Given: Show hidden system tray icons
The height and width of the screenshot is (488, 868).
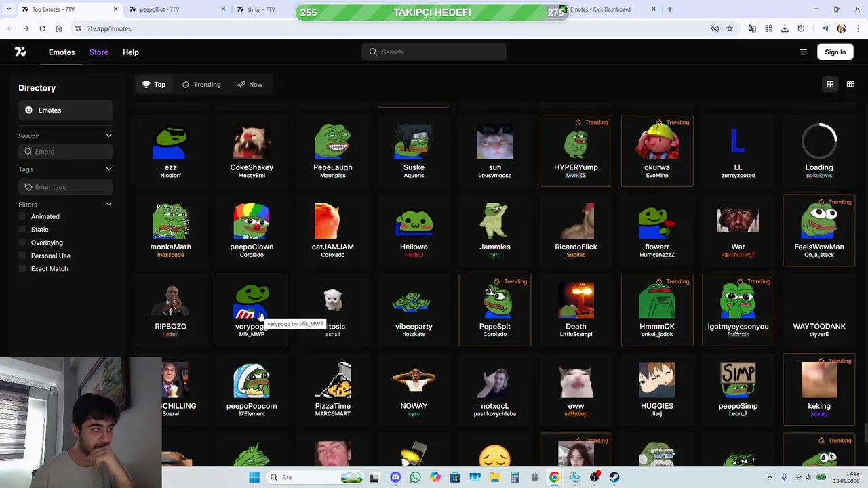Looking at the screenshot, I should pos(770,477).
